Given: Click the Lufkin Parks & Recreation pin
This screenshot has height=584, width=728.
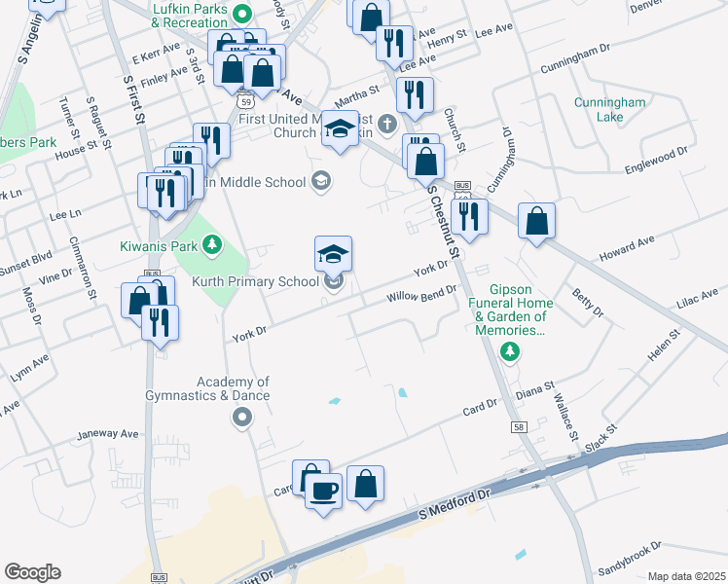Looking at the screenshot, I should coord(242,14).
